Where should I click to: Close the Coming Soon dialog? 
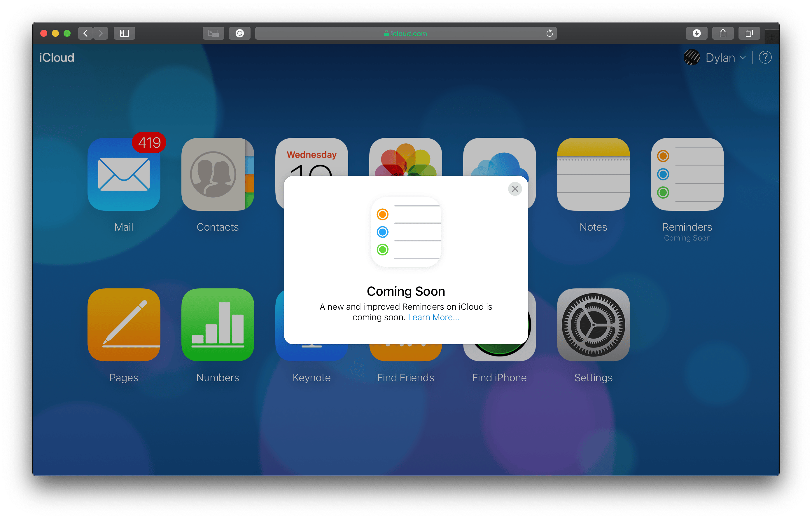click(x=515, y=189)
